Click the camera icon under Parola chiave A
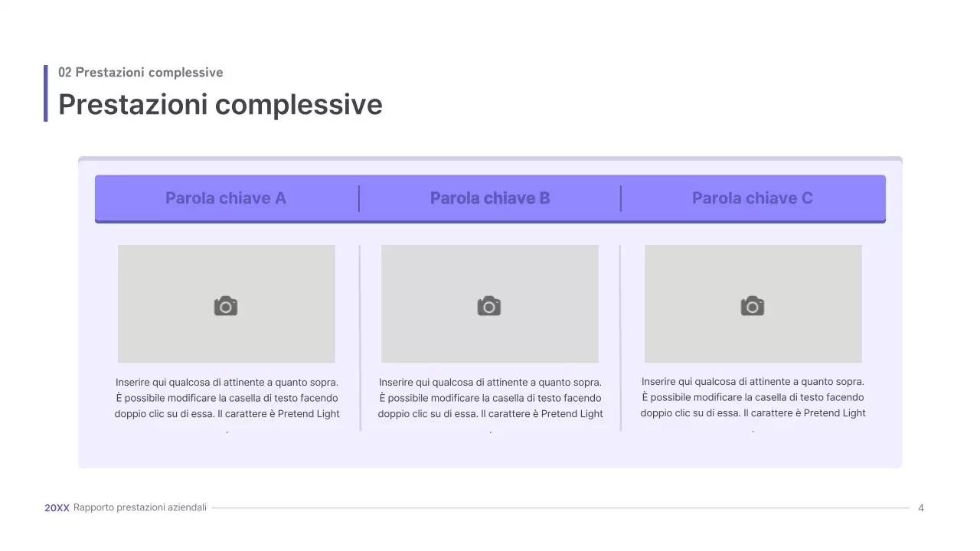The width and height of the screenshot is (980, 551). click(226, 306)
